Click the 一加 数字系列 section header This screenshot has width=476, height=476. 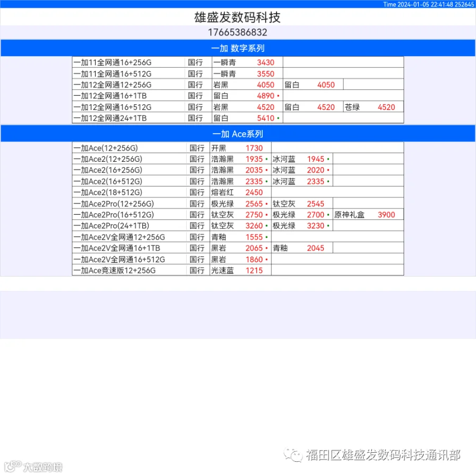tap(237, 48)
